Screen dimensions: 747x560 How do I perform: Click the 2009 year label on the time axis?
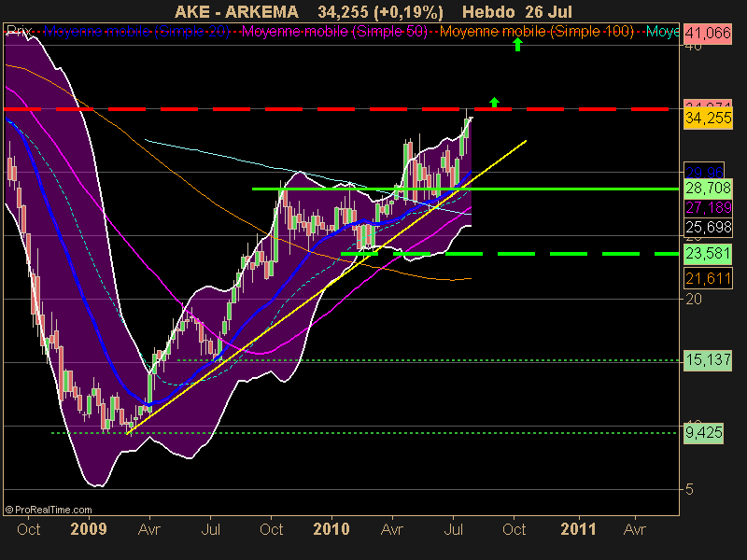tap(89, 529)
